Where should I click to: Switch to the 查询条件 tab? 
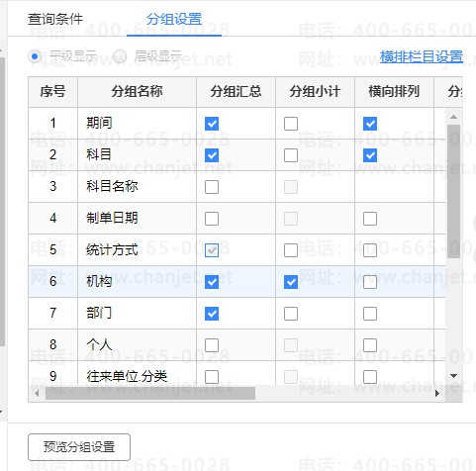pos(55,19)
